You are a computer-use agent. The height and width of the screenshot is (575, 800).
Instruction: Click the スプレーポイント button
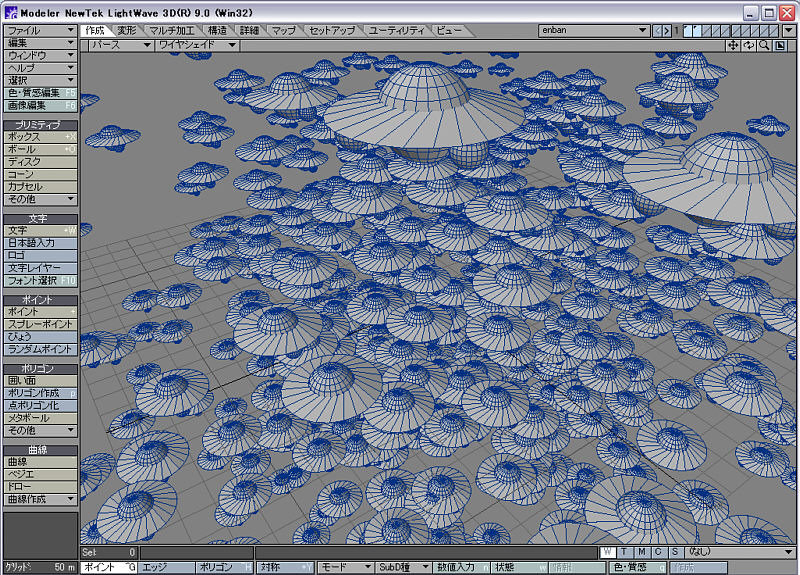(40, 324)
